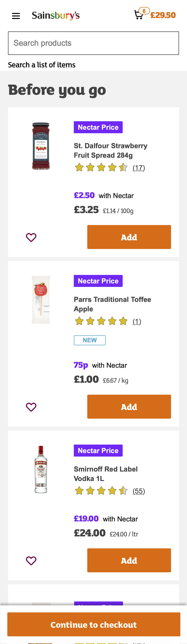Viewport: 187px width, 644px height.
Task: Open the hamburger navigation menu
Action: click(16, 16)
